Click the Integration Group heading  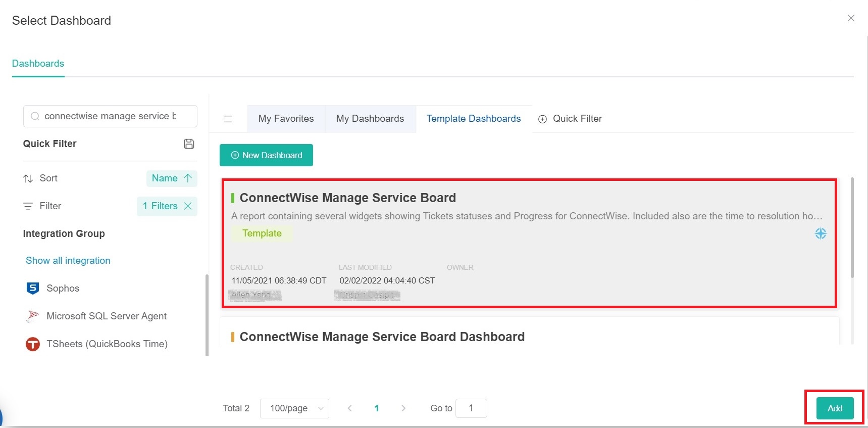64,234
